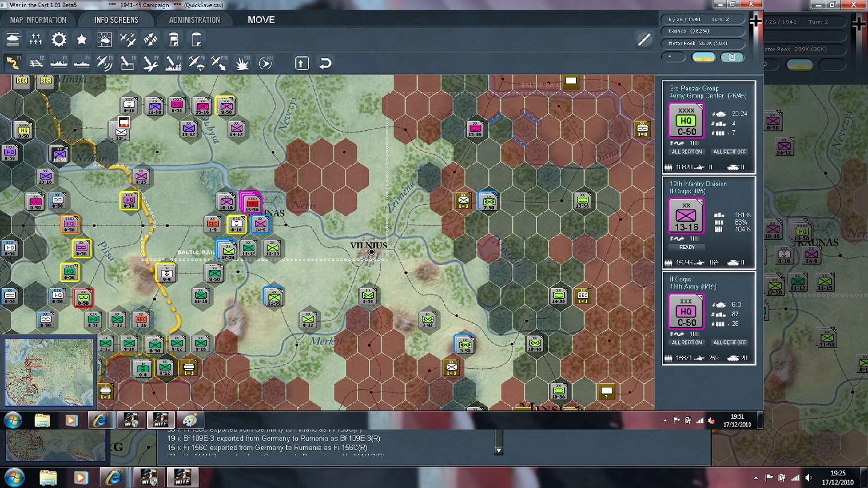Click the F11 explosion icon

tap(242, 63)
